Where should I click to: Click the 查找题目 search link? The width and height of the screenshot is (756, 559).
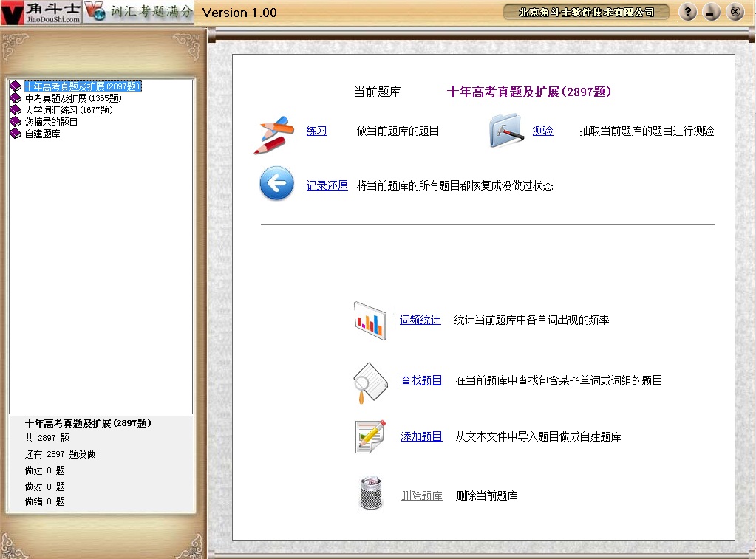[421, 381]
